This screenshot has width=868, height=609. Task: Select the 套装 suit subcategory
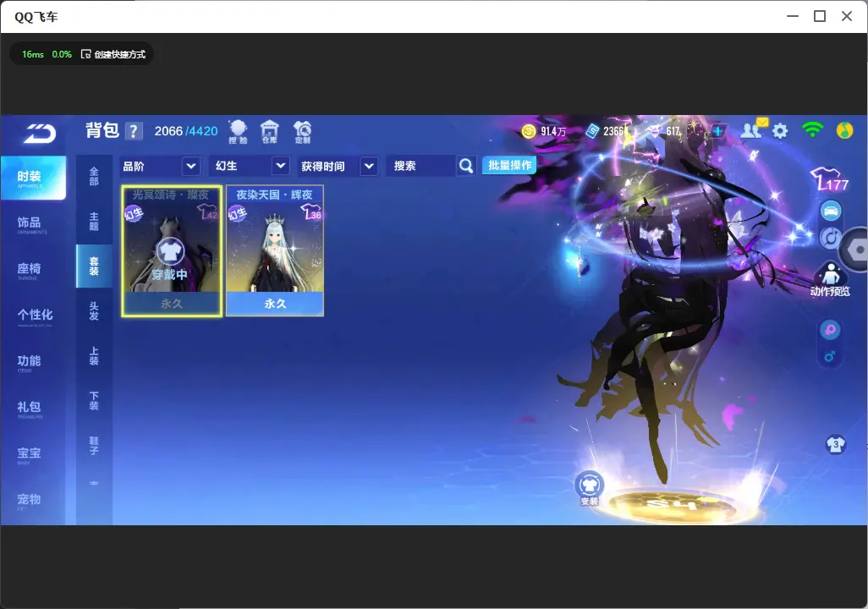coord(94,266)
